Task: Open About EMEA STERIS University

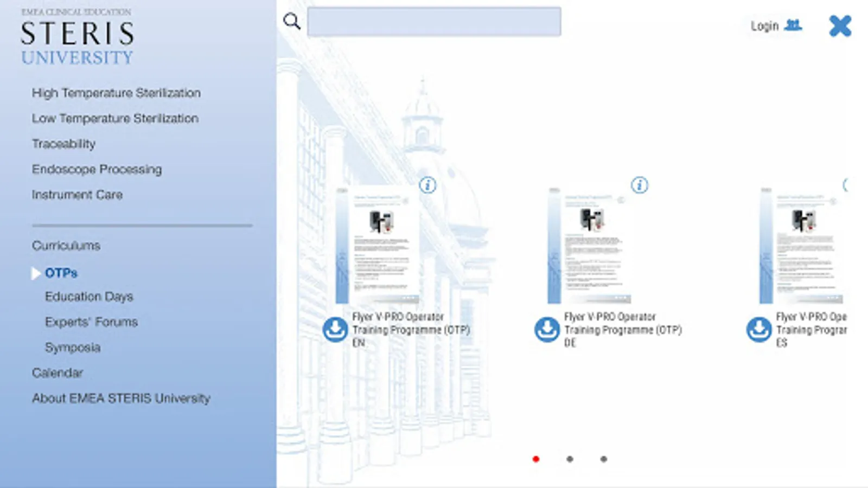Action: [x=121, y=399]
